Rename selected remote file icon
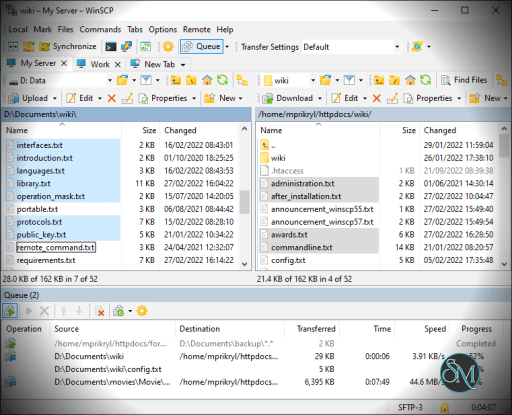This screenshot has height=415, width=512. [x=392, y=98]
